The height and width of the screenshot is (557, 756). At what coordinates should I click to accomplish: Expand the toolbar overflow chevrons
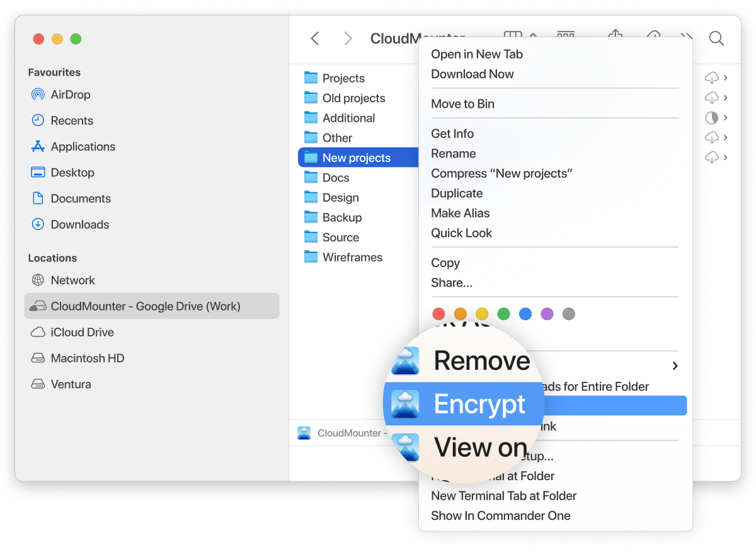pos(686,39)
